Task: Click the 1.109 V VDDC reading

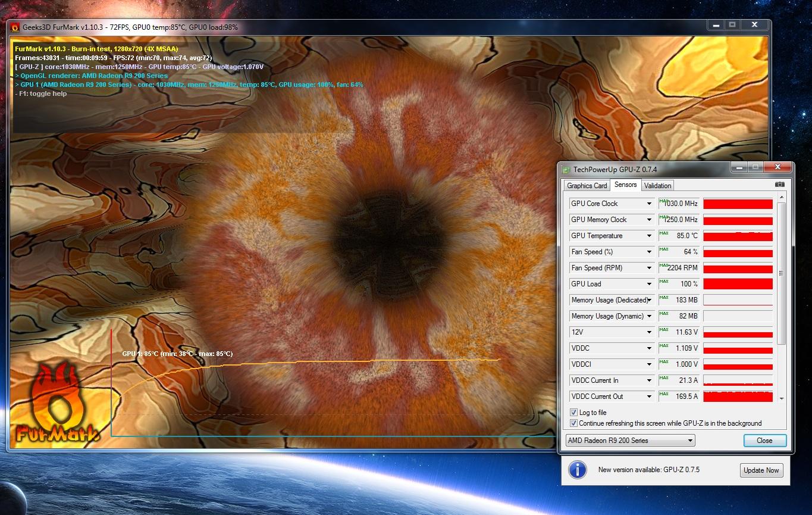Action: tap(687, 348)
